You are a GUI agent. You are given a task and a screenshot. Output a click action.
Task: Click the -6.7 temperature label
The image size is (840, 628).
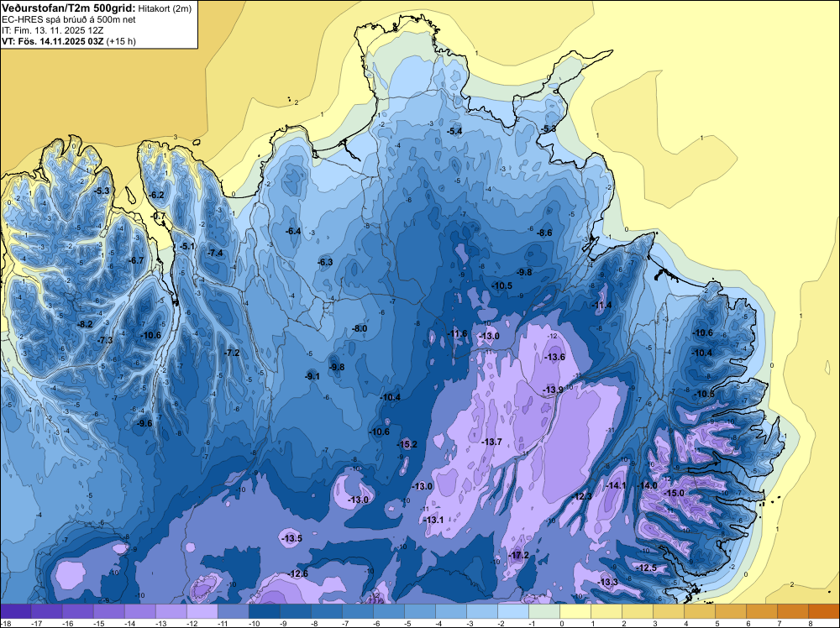pos(136,261)
